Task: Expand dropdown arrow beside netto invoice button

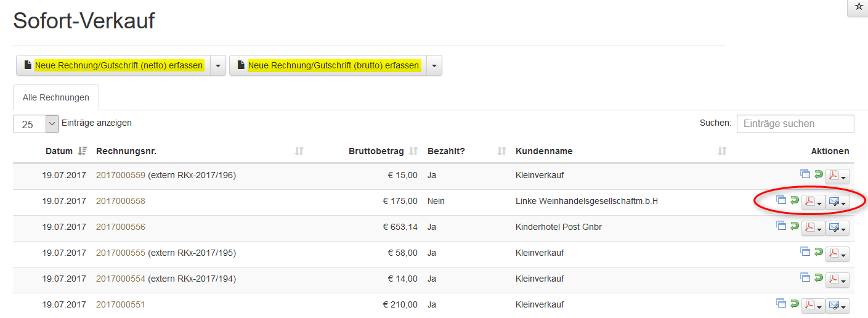Action: coord(218,65)
